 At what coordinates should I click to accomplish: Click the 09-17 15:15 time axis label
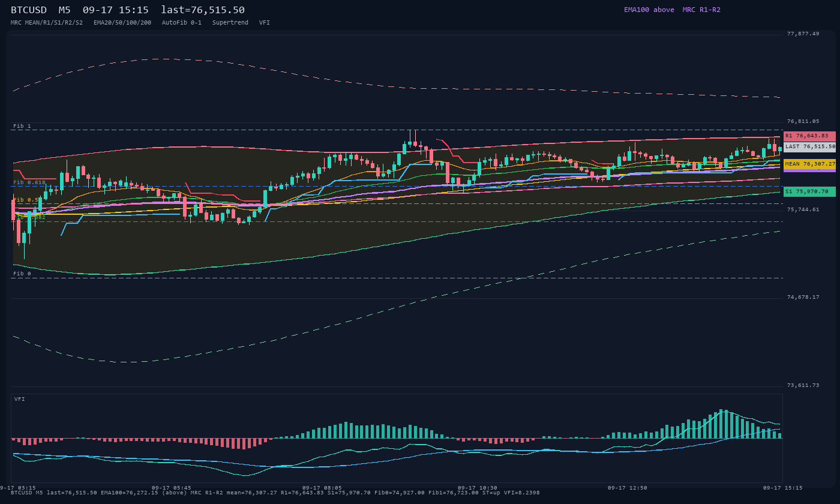[782, 488]
